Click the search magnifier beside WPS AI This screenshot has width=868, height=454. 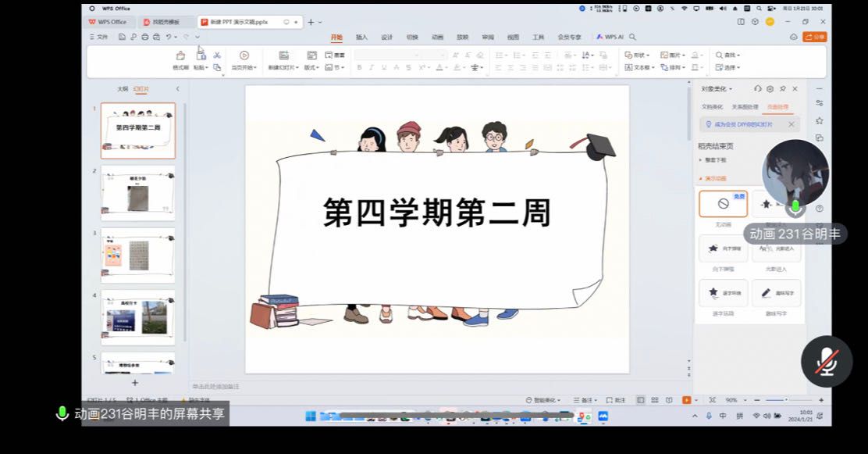click(x=632, y=37)
